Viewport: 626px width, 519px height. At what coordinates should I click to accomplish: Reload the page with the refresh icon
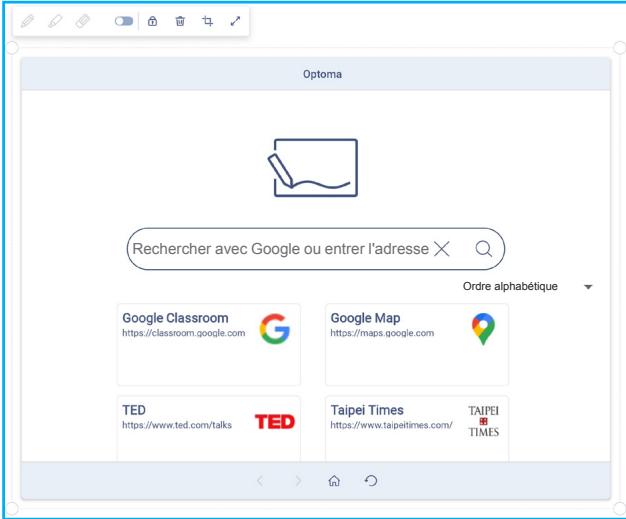click(x=371, y=481)
